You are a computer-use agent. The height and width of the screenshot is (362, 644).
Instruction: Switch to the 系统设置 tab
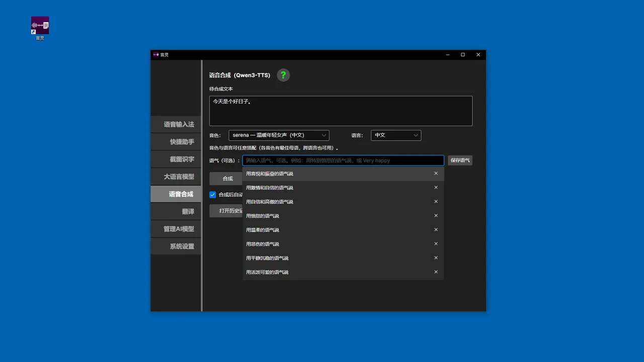[x=176, y=246]
